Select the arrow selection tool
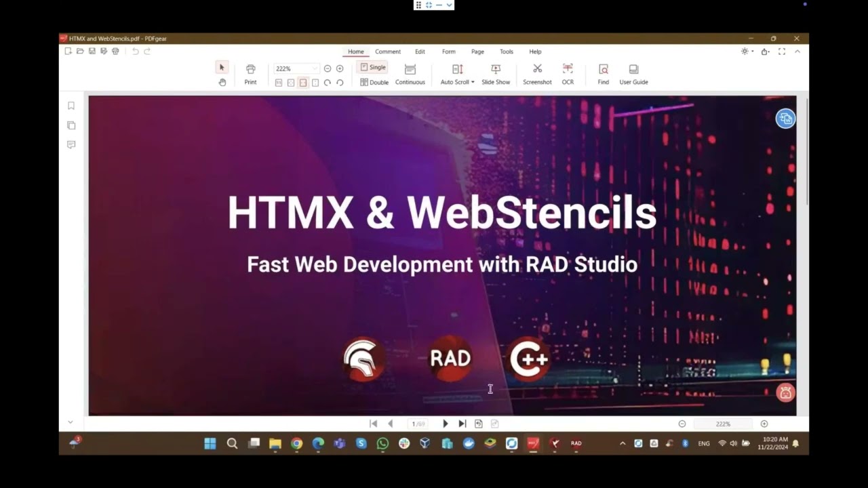This screenshot has width=868, height=488. tap(222, 67)
